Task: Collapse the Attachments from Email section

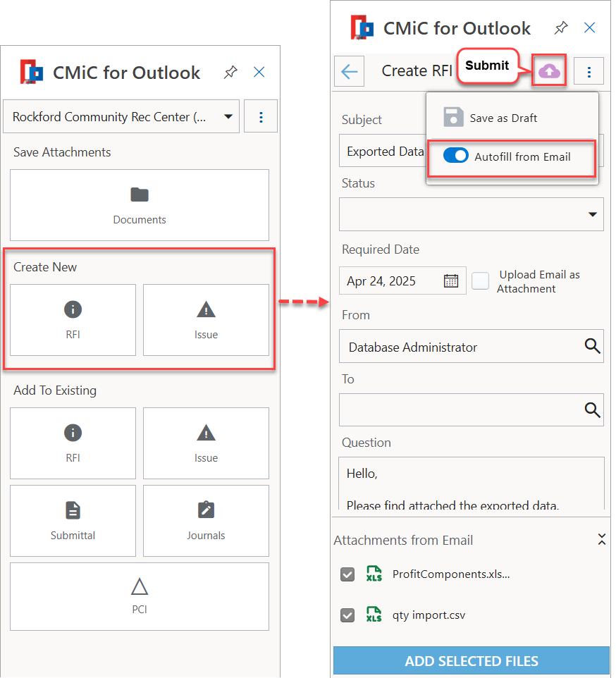Action: pos(601,539)
